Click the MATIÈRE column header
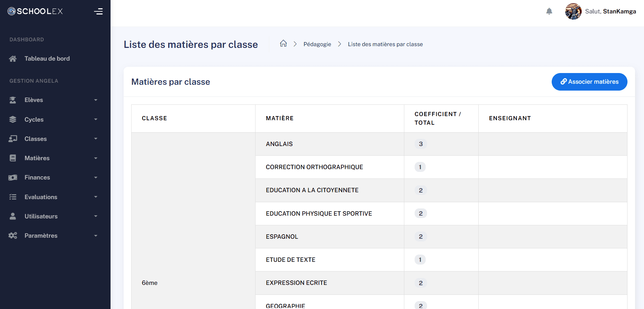This screenshot has height=309, width=644. click(x=330, y=118)
